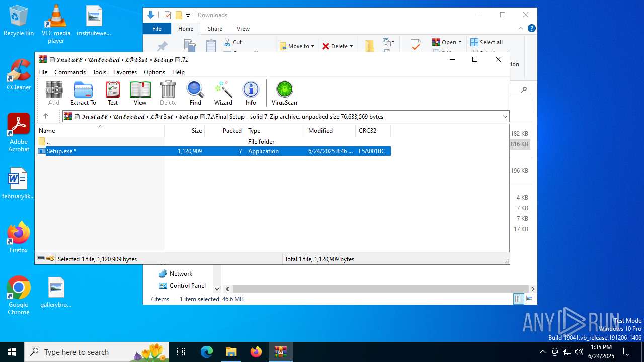This screenshot has width=644, height=362.
Task: Click the Delete trash icon in WinRAR toolbar
Action: click(168, 93)
